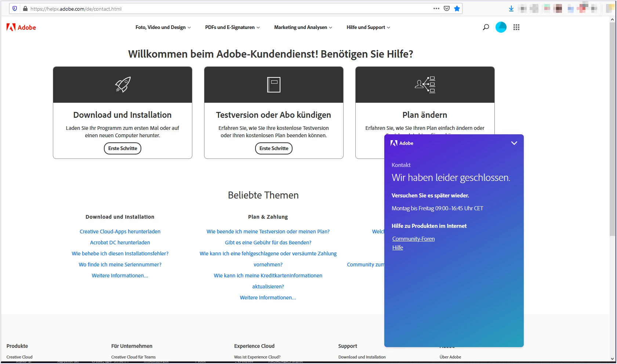Image resolution: width=617 pixels, height=364 pixels.
Task: Click the Adobe logo in the header
Action: click(21, 28)
